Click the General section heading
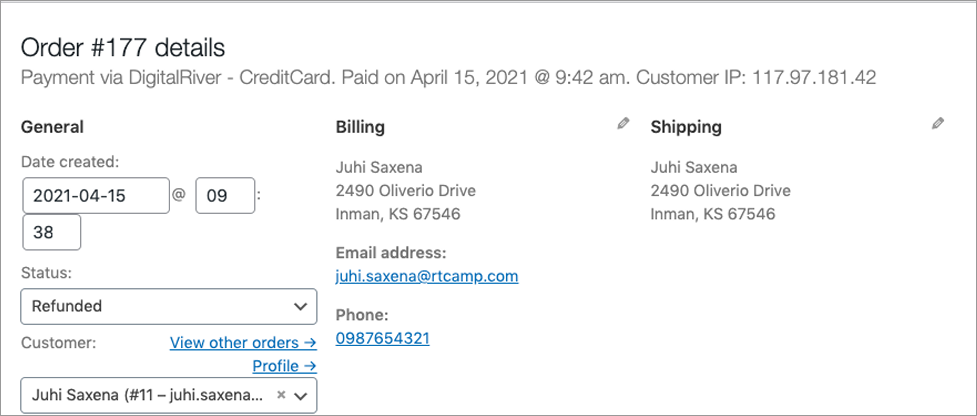 click(52, 127)
